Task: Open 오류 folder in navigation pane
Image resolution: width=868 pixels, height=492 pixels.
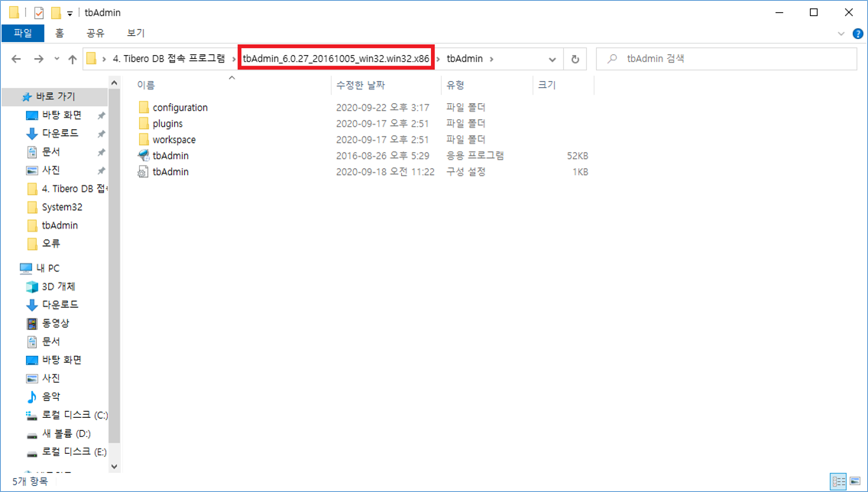Action: pyautogui.click(x=51, y=244)
